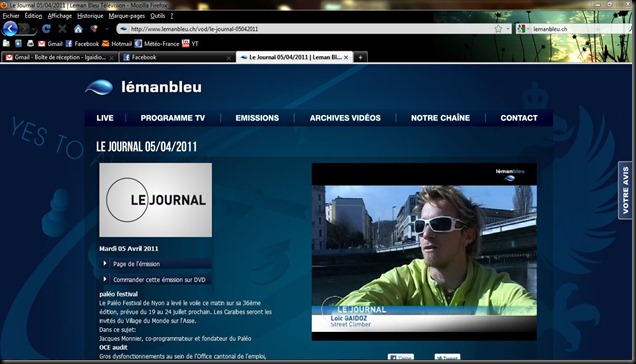Image resolution: width=636 pixels, height=364 pixels.
Task: Open the ? help menu
Action: pos(172,16)
